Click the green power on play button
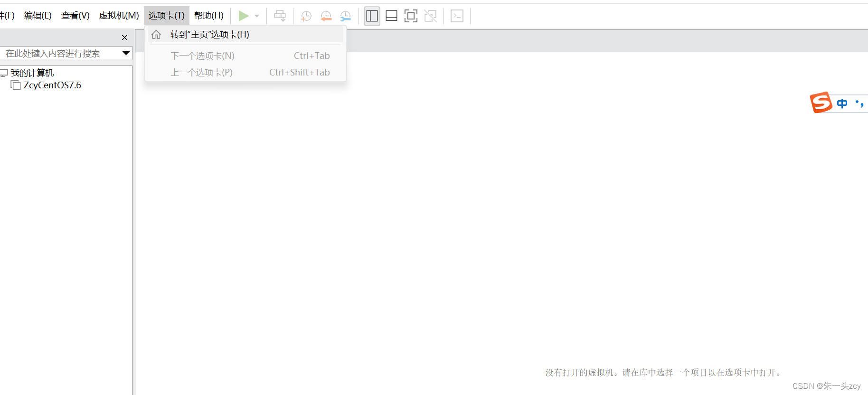 point(243,16)
